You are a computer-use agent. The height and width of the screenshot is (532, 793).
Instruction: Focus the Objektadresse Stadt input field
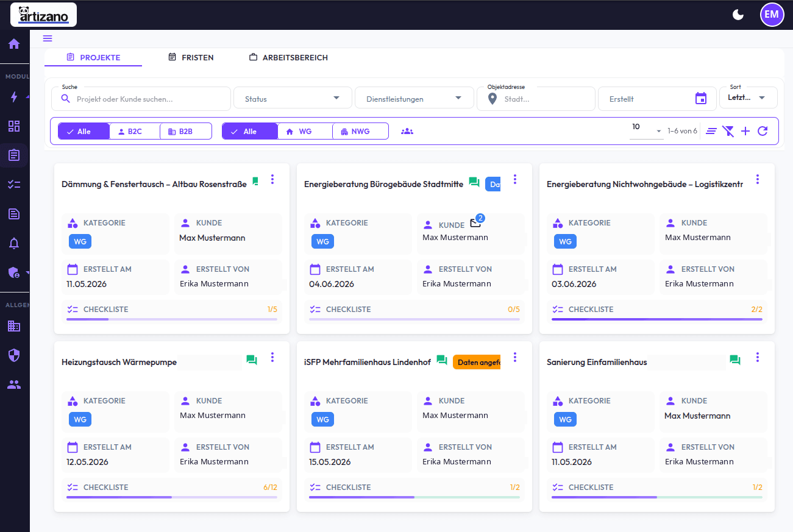pos(536,99)
